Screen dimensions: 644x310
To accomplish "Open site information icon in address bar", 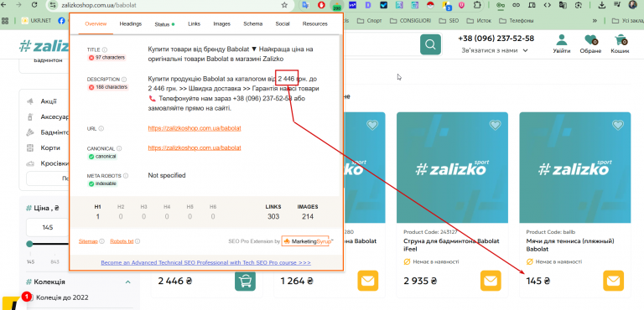I will 52,5.
